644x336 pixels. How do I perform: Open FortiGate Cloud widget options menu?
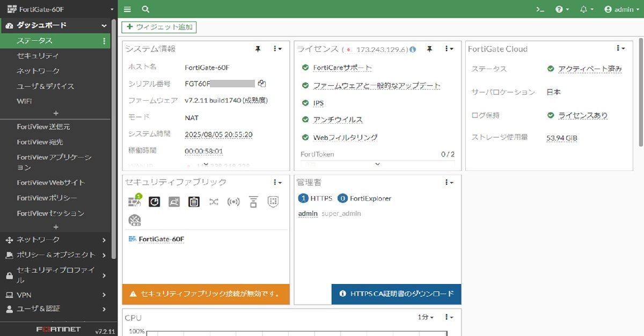(621, 48)
